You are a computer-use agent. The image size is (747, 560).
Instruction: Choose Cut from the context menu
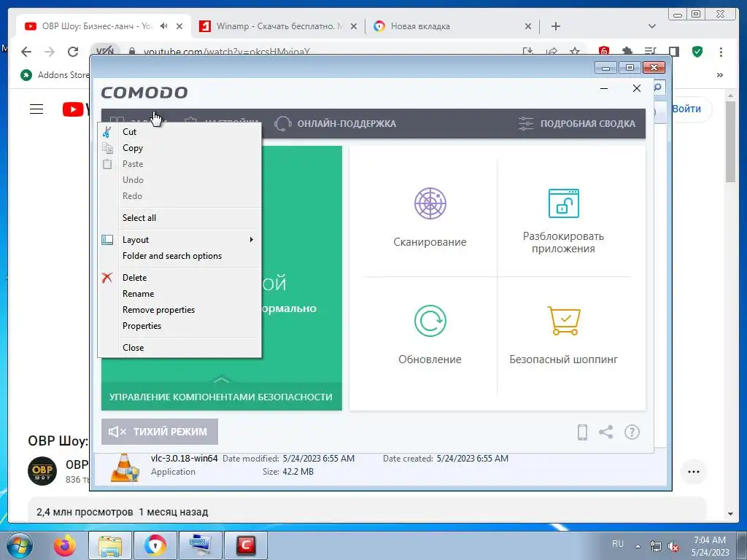tap(179, 132)
